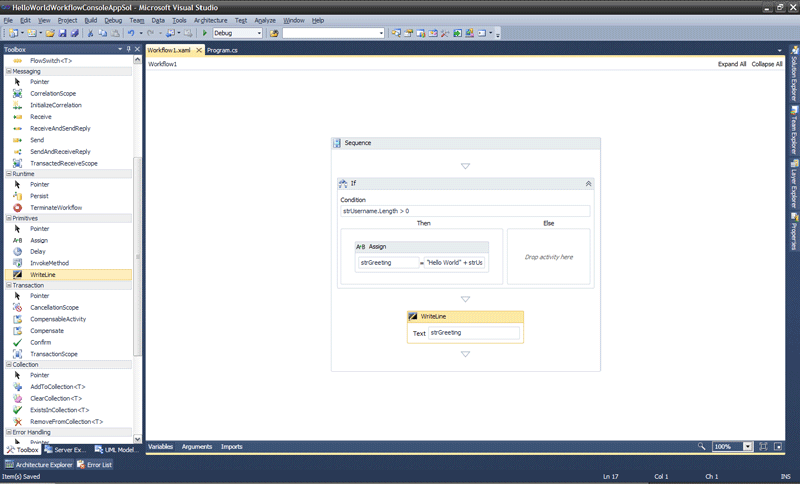Select the CorrelationScope activity in the Toolbox
Viewport: 800px width, 484px height.
point(68,93)
